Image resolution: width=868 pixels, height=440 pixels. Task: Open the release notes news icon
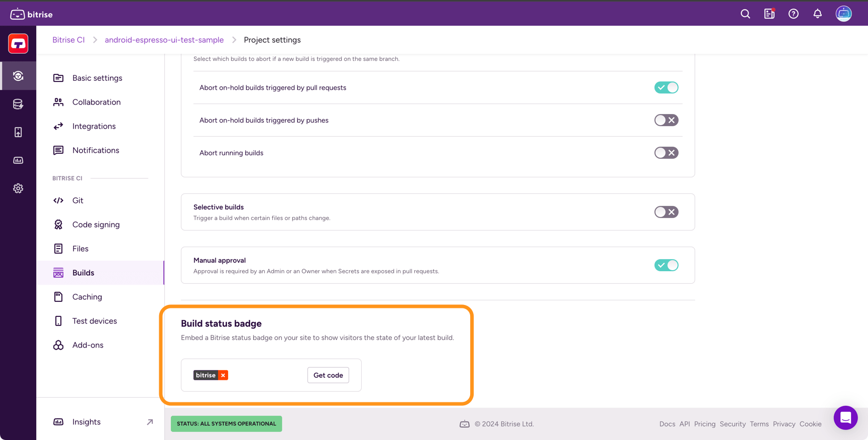[770, 14]
